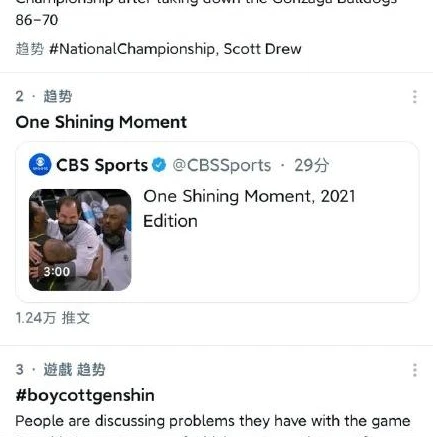
Task: Open more options for #boycottgenshin trend
Action: [x=415, y=370]
